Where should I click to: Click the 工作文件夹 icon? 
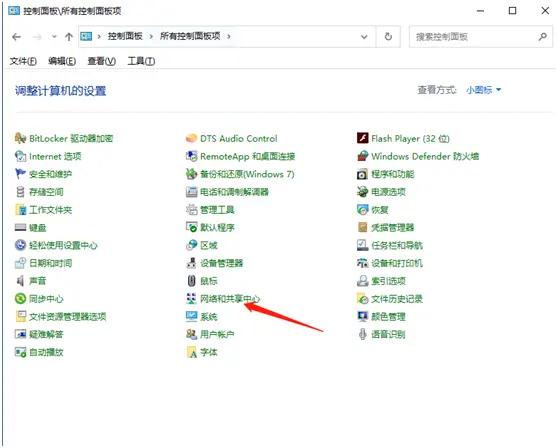20,209
